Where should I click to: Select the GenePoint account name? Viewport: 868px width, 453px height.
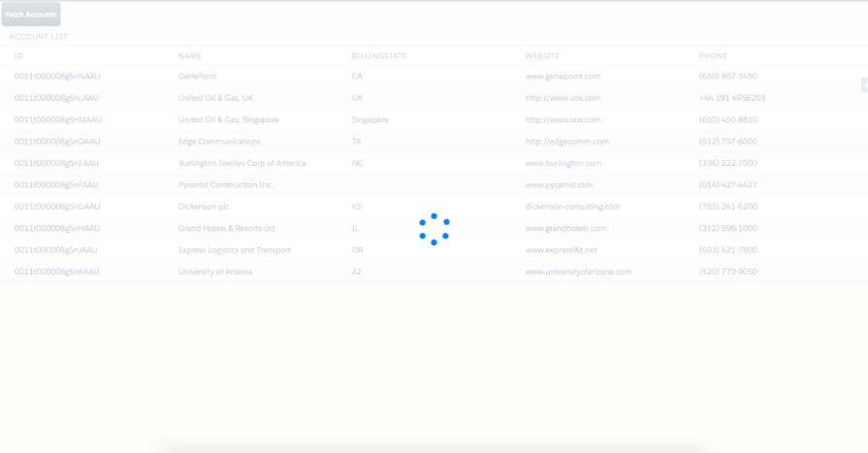click(x=198, y=76)
